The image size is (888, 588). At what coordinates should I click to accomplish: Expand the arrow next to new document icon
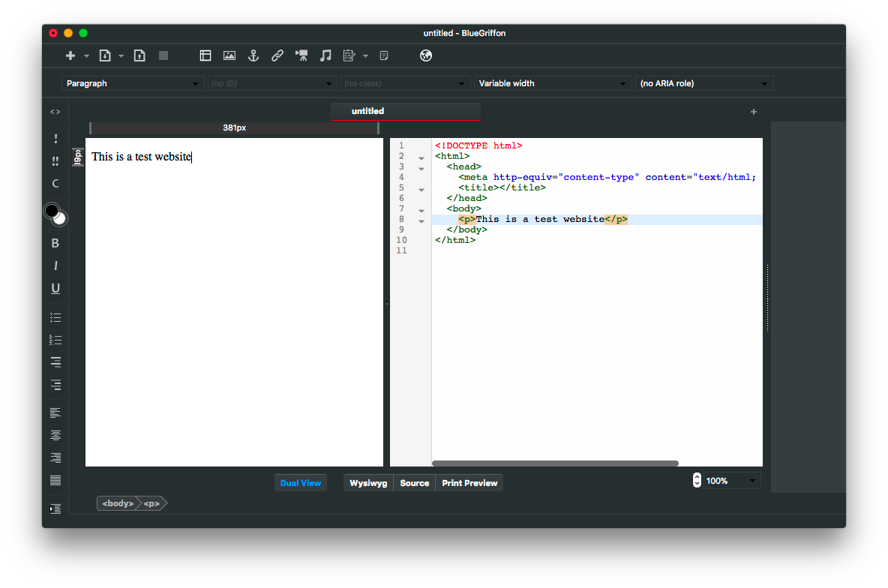click(87, 56)
